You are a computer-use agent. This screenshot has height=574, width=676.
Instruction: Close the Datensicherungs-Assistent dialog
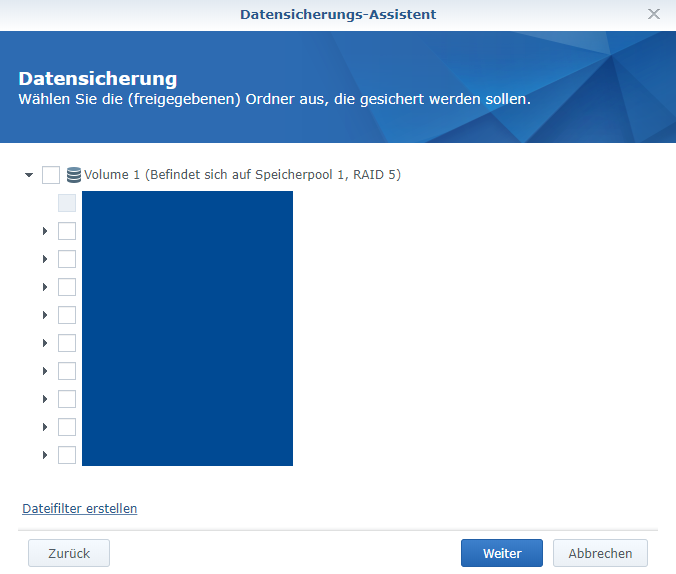pos(654,14)
